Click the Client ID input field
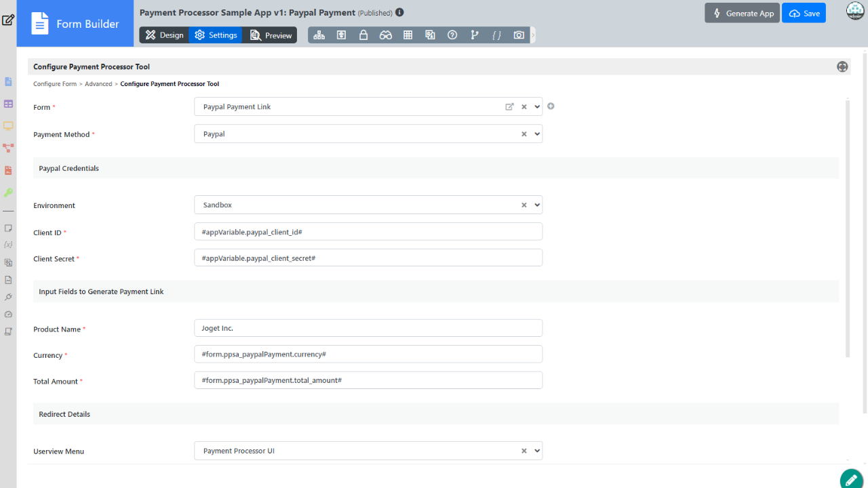The height and width of the screenshot is (488, 868). click(x=368, y=231)
